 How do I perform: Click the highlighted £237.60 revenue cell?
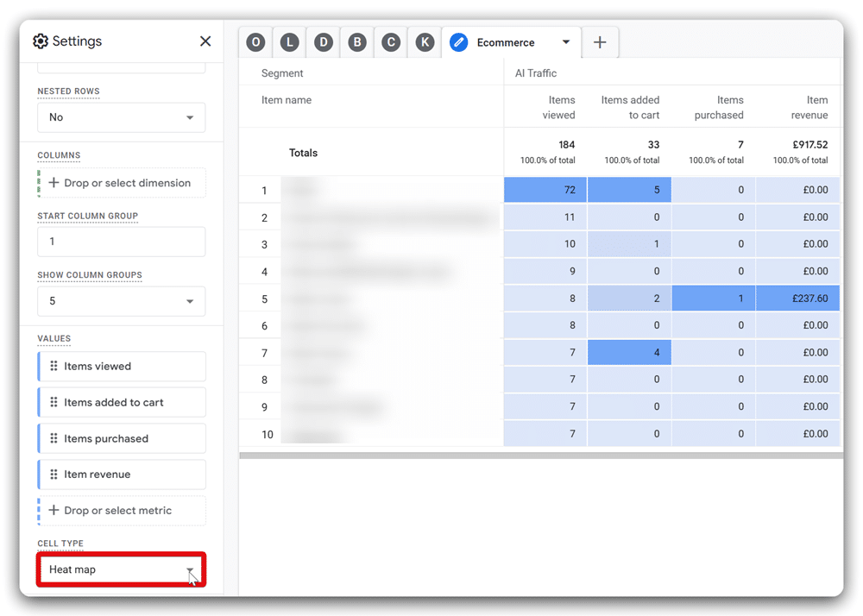point(797,298)
